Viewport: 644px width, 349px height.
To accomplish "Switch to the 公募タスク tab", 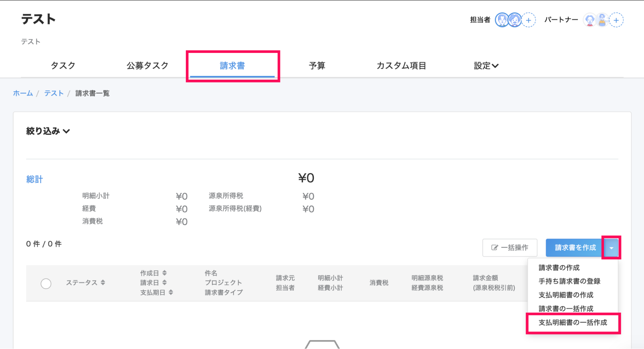I will 148,66.
